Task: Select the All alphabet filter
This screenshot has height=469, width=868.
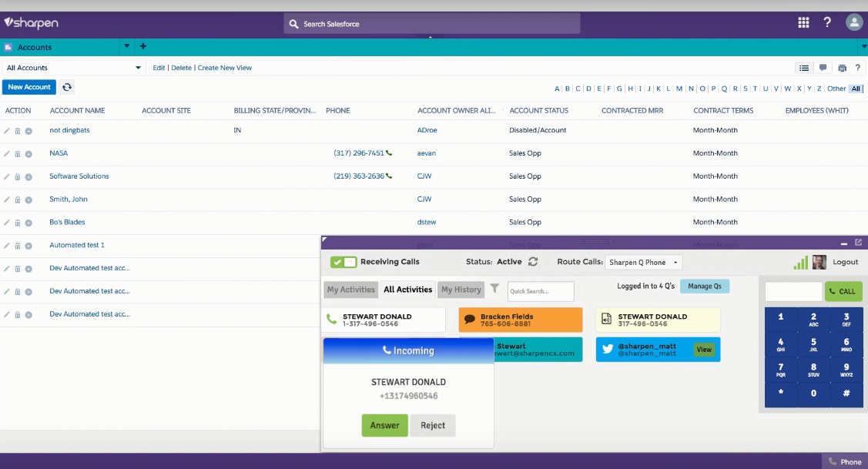Action: click(x=856, y=89)
